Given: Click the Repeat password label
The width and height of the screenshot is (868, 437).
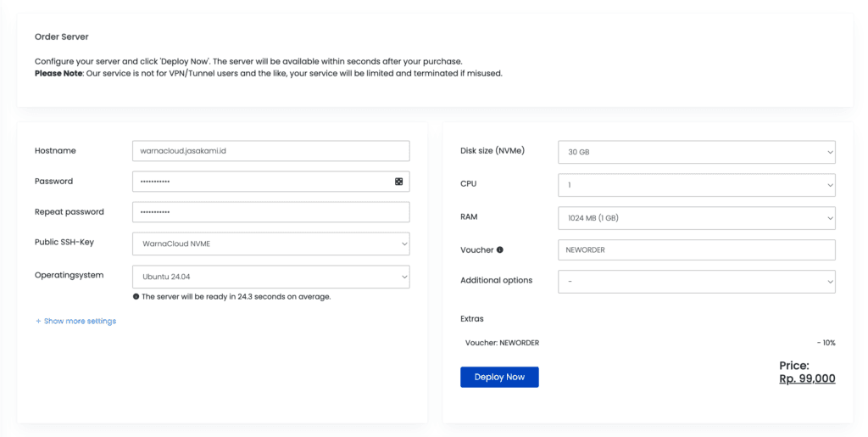Looking at the screenshot, I should (70, 211).
